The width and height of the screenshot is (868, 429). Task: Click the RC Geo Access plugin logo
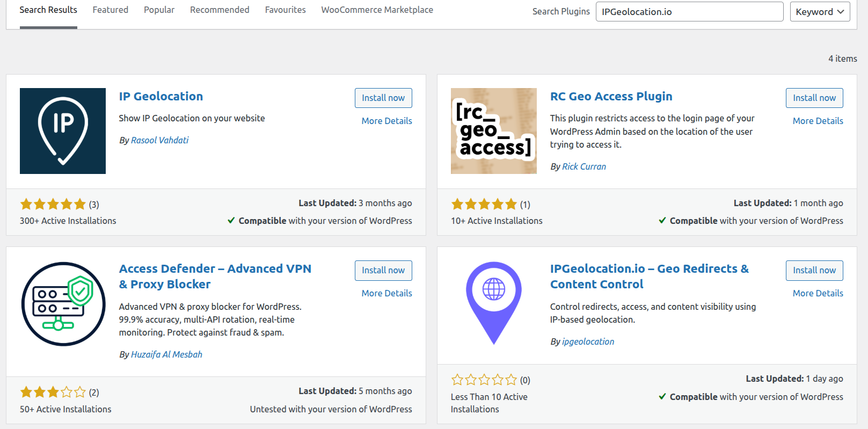coord(493,130)
